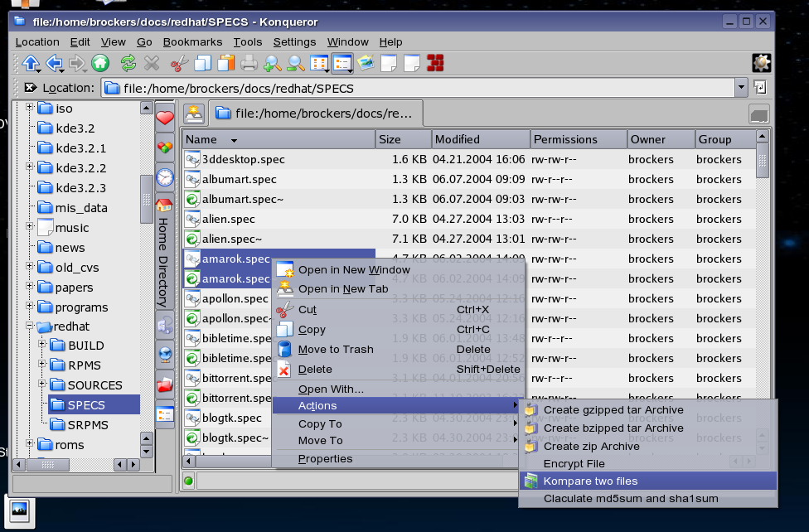Sort by Owner column header

pyautogui.click(x=661, y=139)
